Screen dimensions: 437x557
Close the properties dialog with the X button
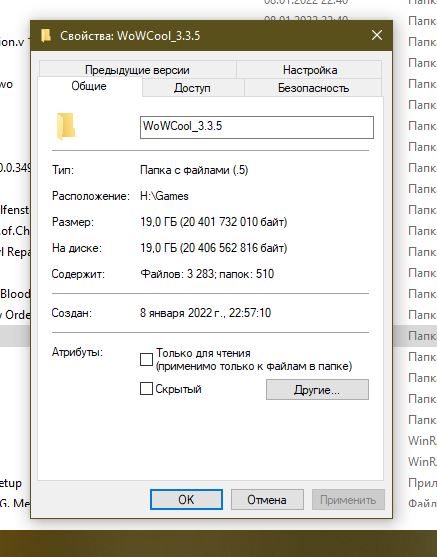tap(377, 35)
